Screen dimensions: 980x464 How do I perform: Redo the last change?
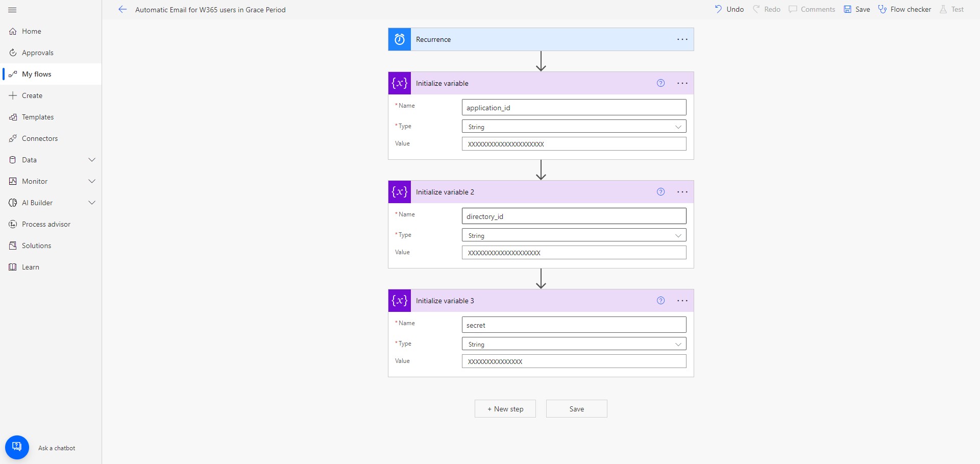[x=766, y=9]
